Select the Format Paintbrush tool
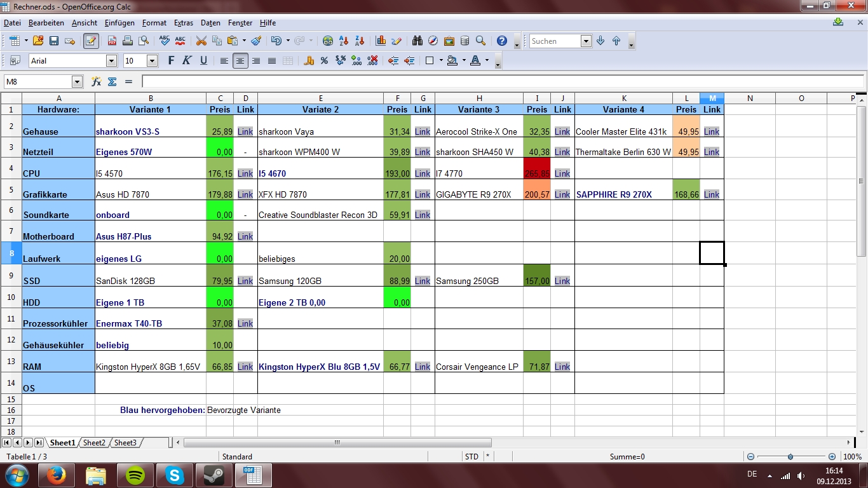The height and width of the screenshot is (488, 868). tap(256, 41)
